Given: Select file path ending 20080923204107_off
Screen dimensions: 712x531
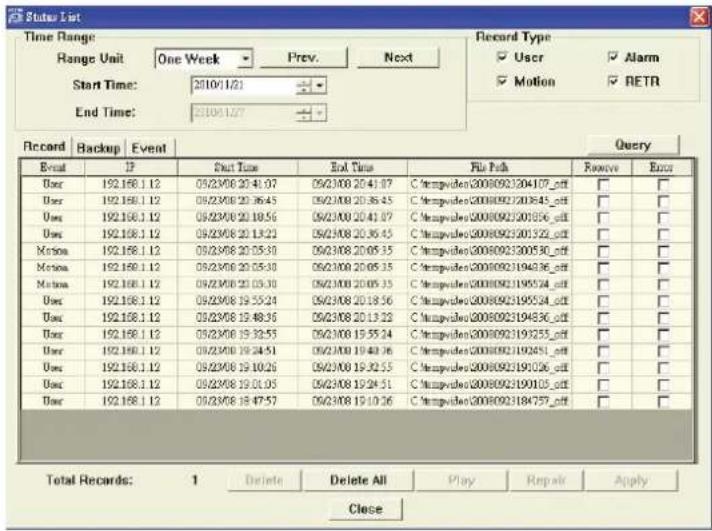Looking at the screenshot, I should tap(490, 184).
